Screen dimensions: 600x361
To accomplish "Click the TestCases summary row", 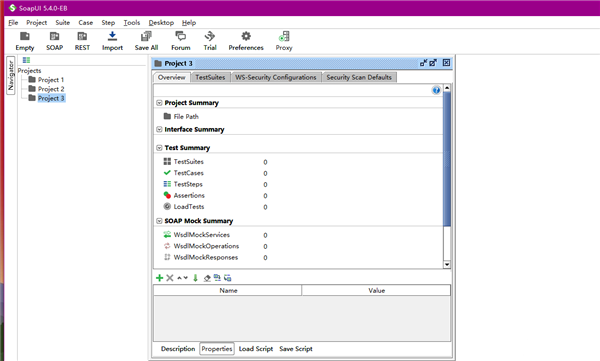I will pos(215,173).
